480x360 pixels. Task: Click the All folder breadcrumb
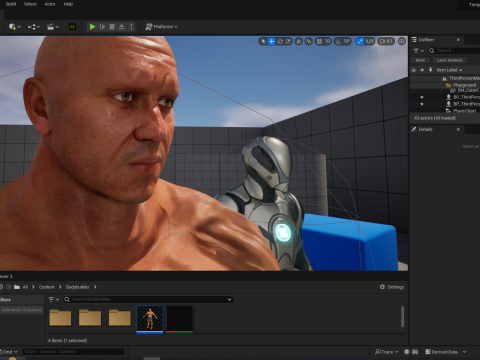point(25,287)
